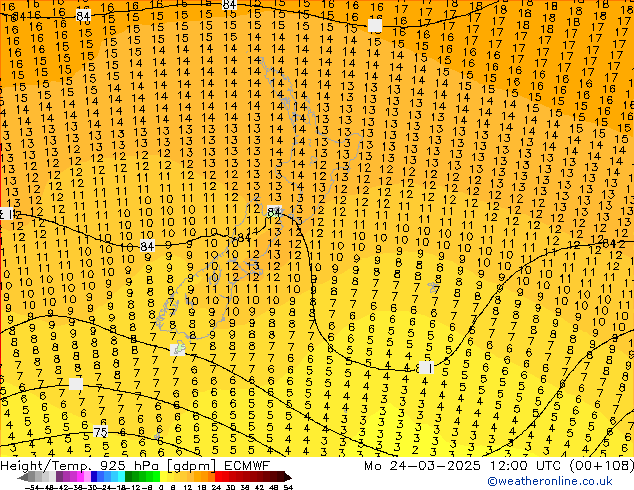This screenshot has width=634, height=490.
Task: Click the Chatham Islands coastline outline
Action: pyautogui.click(x=434, y=288)
